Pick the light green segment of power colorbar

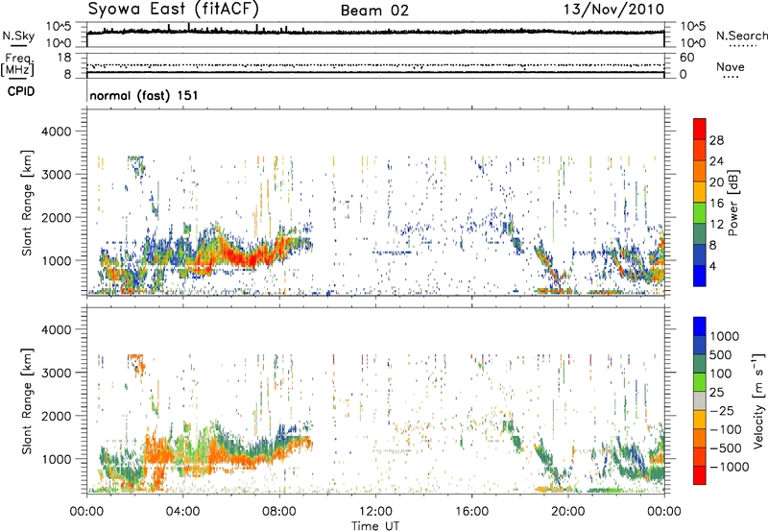(x=700, y=213)
